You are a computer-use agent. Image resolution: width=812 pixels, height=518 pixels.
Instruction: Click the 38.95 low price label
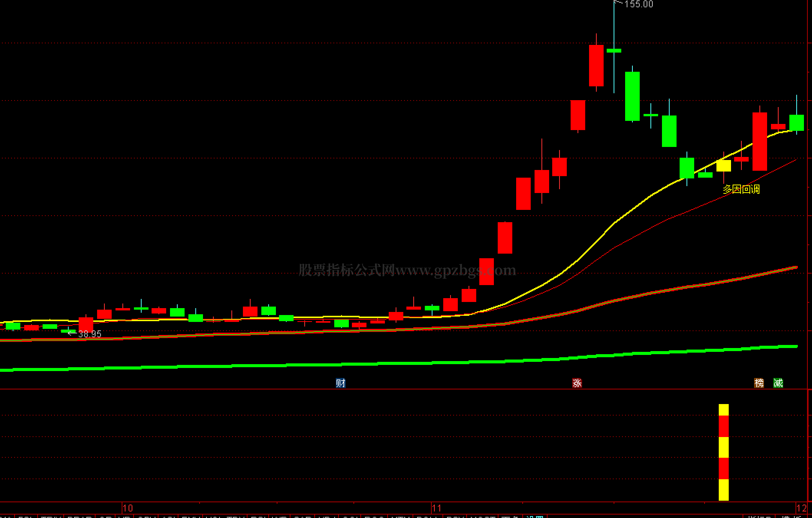coord(89,334)
